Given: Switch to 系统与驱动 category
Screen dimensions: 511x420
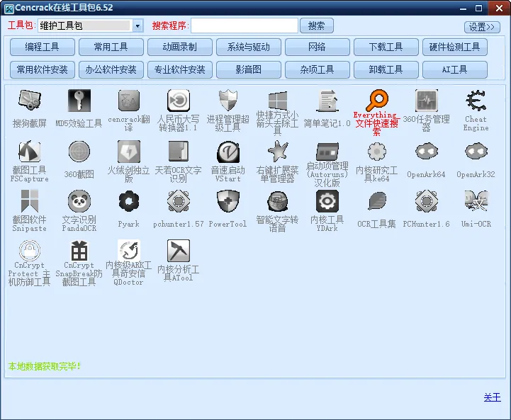Looking at the screenshot, I should tap(249, 47).
